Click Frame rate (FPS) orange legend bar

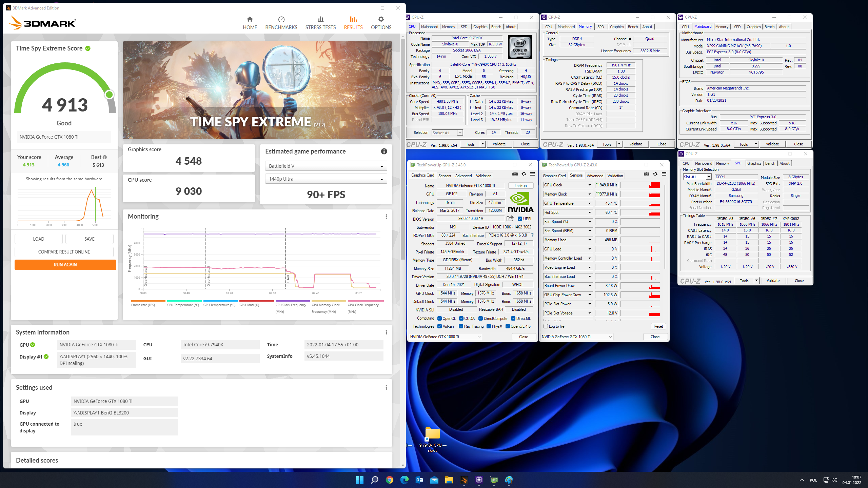(148, 301)
